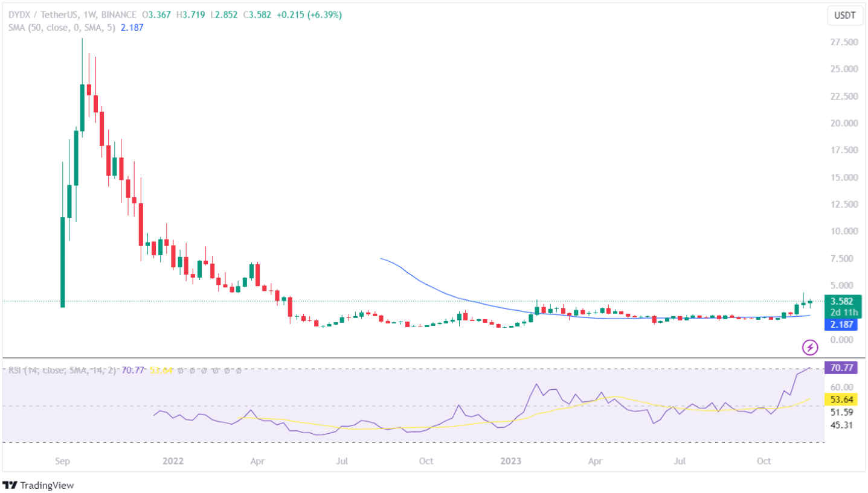868x493 pixels.
Task: Click the +0.215 (+6.39%) change value
Action: (308, 15)
